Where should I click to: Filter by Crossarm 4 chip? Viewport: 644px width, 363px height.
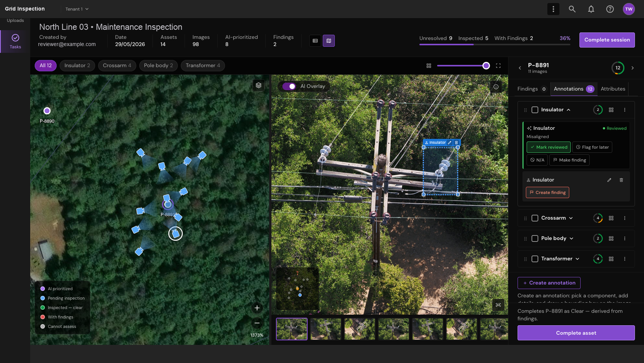(x=117, y=66)
